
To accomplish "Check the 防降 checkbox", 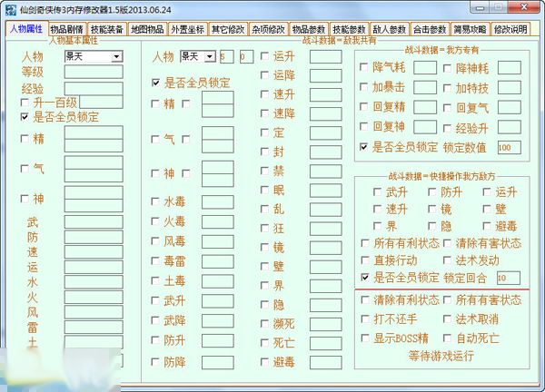I will pyautogui.click(x=155, y=362).
